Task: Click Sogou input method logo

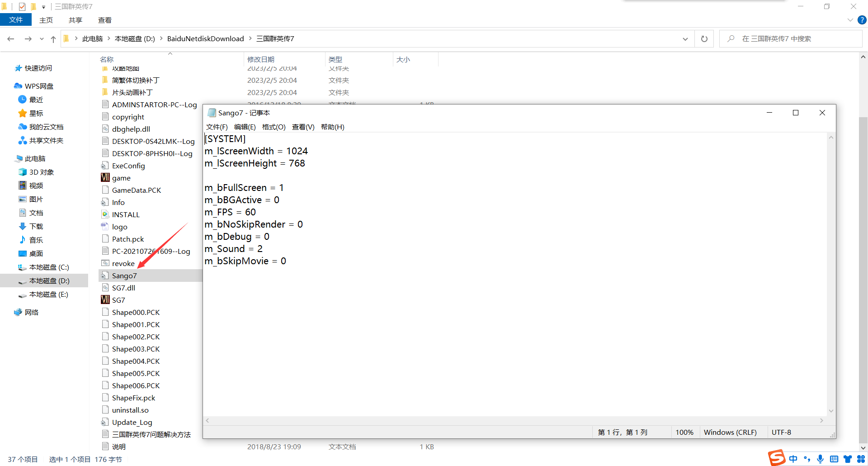Action: (x=777, y=458)
